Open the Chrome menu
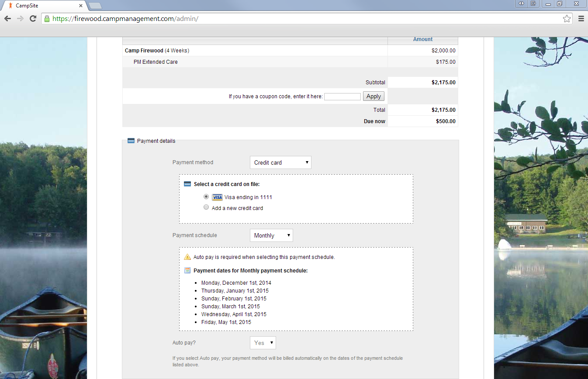588x379 pixels. pos(581,18)
